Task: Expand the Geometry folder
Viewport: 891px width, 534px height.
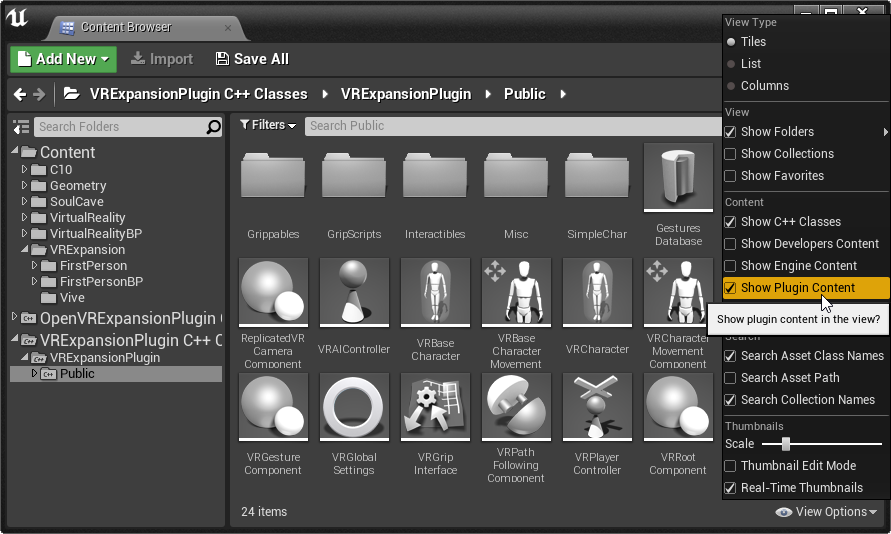Action: pyautogui.click(x=24, y=185)
